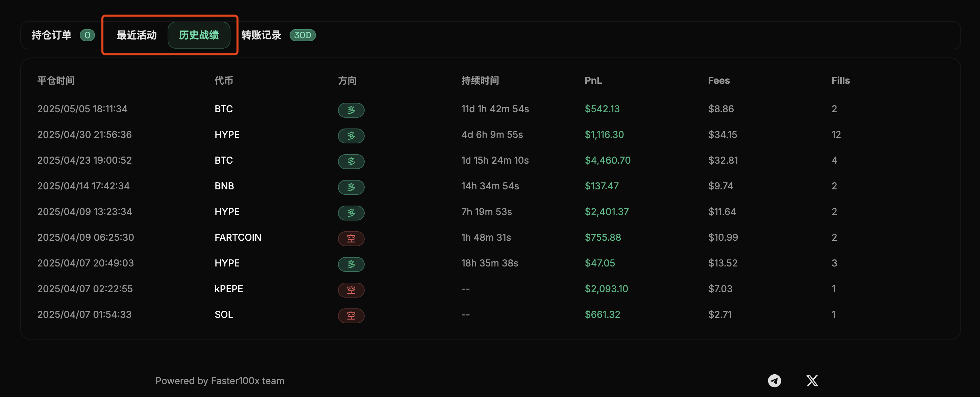Open the Telegram icon link

pyautogui.click(x=774, y=381)
